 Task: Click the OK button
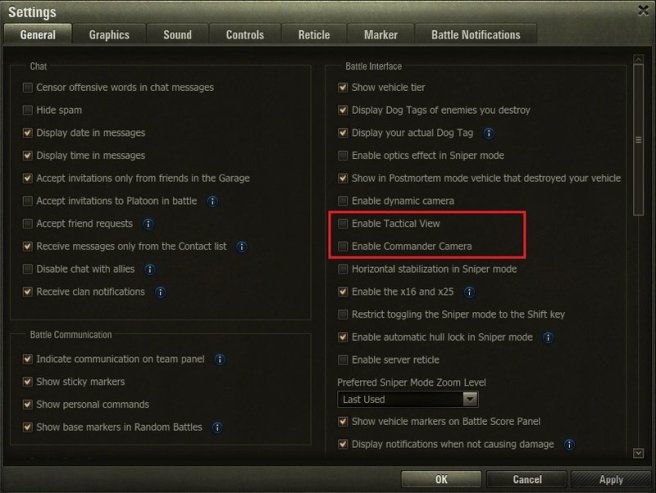tap(441, 479)
